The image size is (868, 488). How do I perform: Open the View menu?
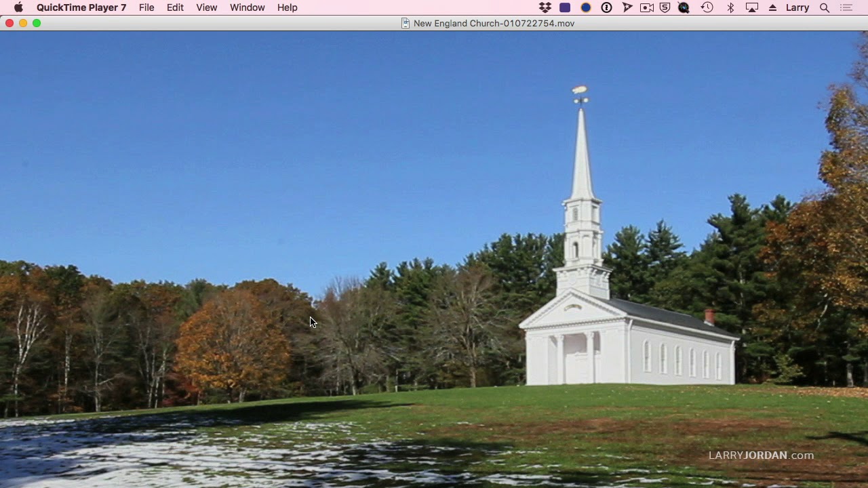(207, 7)
